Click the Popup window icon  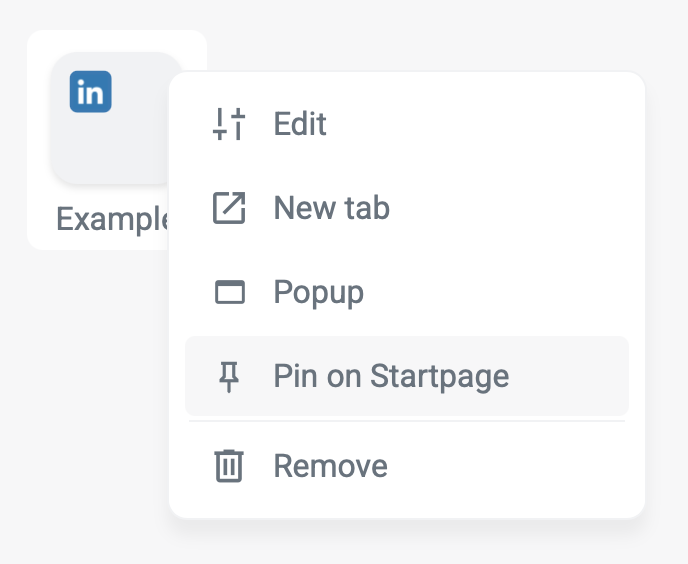tap(229, 293)
